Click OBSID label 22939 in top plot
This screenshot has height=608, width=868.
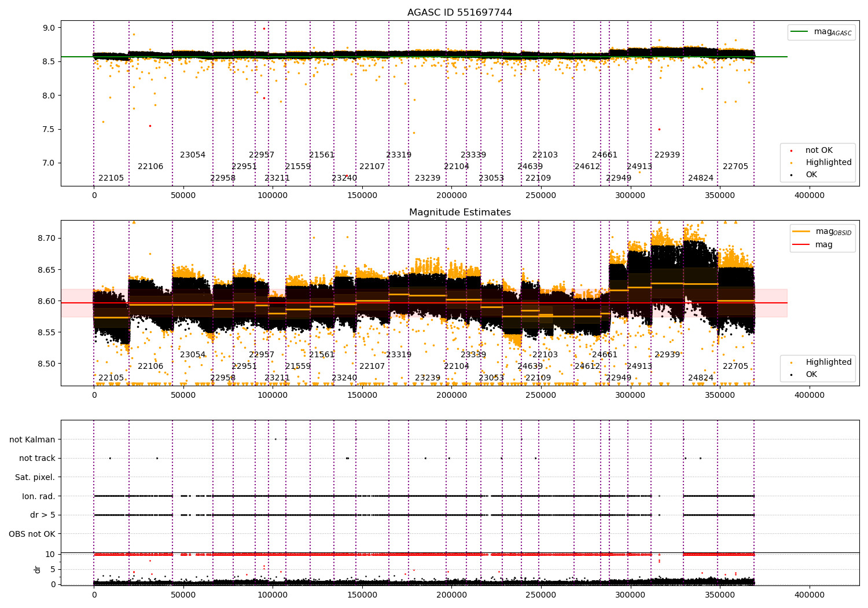[x=667, y=155]
